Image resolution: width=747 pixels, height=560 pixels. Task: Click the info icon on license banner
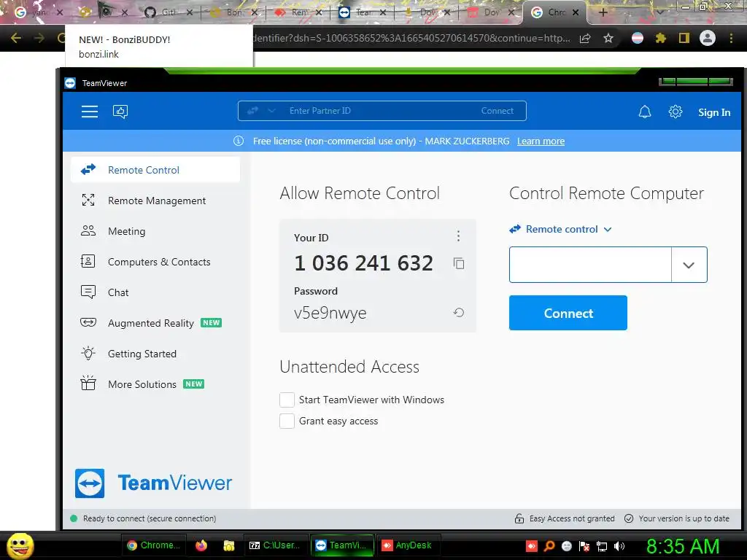pos(239,141)
